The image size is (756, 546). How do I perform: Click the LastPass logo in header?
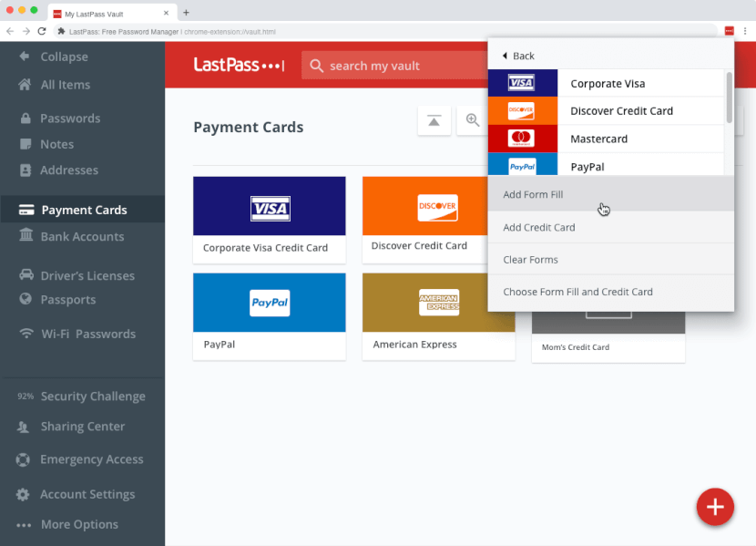(x=239, y=65)
